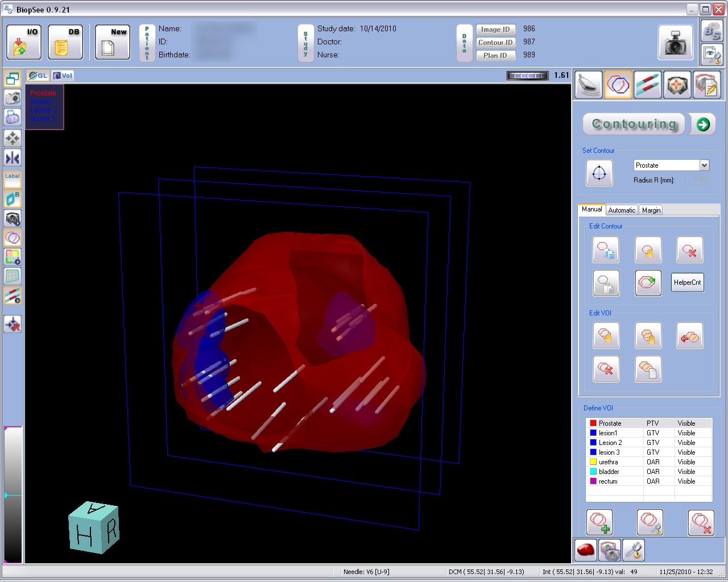
Task: Click the delete VOI red X icon under Edit VOI
Action: coord(606,369)
